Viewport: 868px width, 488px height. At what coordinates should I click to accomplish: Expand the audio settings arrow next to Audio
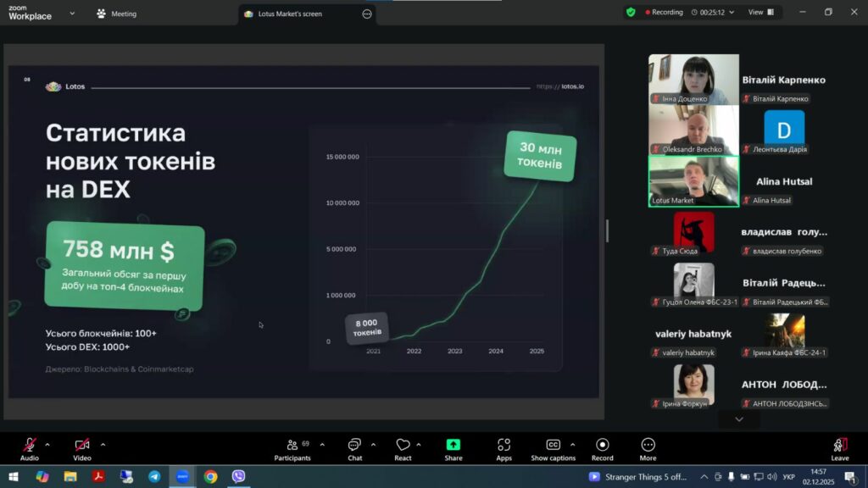pyautogui.click(x=47, y=444)
